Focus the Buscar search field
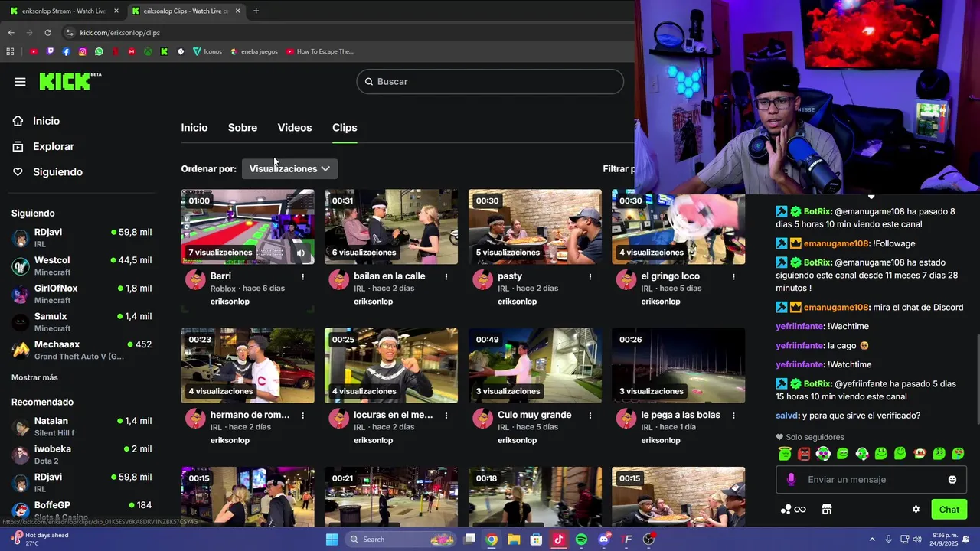Screen dimensions: 980x551 (x=490, y=82)
